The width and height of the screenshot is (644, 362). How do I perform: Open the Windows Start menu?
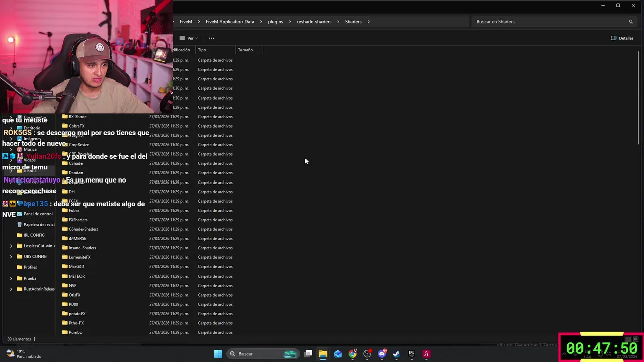click(218, 354)
